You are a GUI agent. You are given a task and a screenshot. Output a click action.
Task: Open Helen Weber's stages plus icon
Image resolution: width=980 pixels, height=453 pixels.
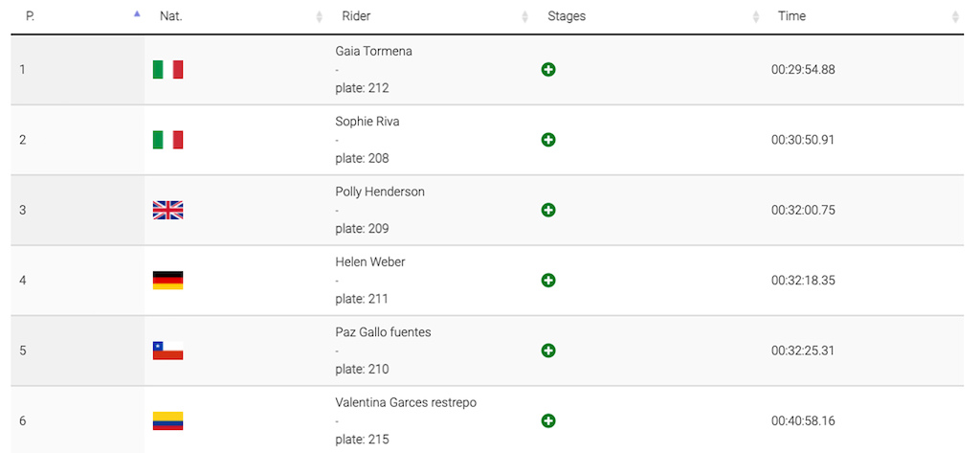click(x=548, y=280)
